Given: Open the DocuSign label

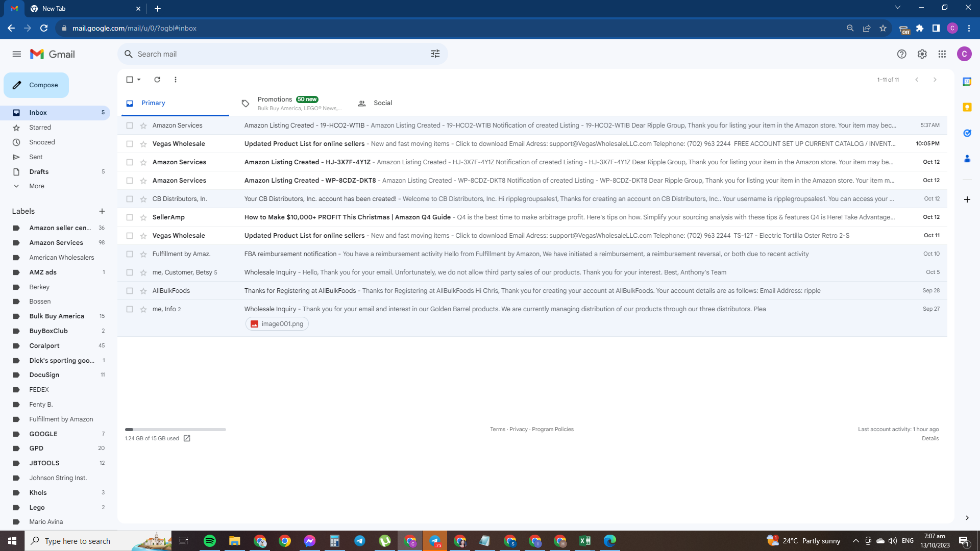Looking at the screenshot, I should (44, 375).
